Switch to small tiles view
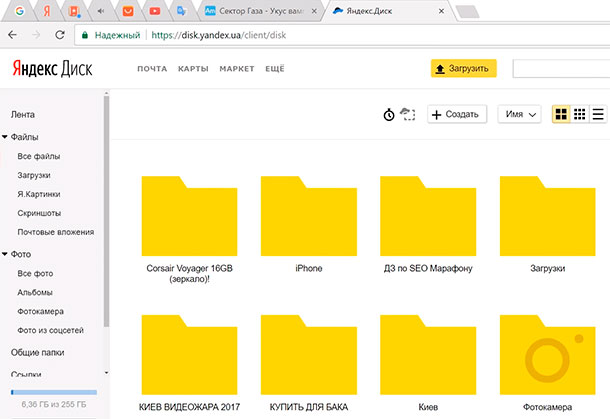Viewport: 610px width, 419px height. (580, 115)
